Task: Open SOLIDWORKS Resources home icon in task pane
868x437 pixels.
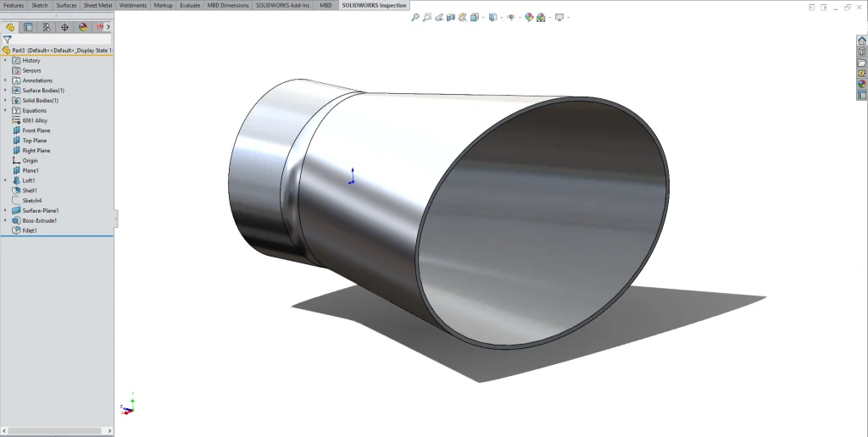Action: (862, 40)
